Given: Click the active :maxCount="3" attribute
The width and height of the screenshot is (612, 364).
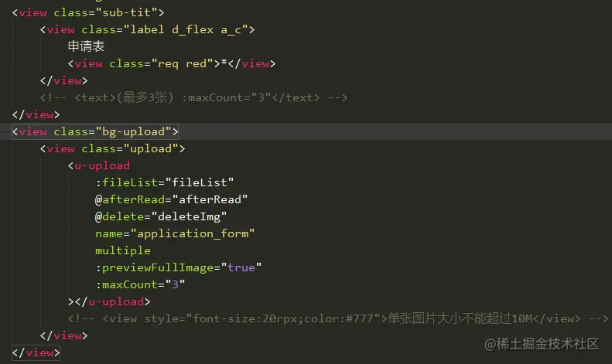Looking at the screenshot, I should pos(140,284).
